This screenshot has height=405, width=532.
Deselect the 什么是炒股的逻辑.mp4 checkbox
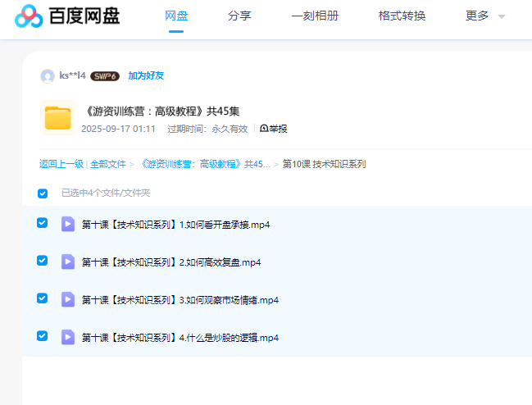[x=43, y=336]
